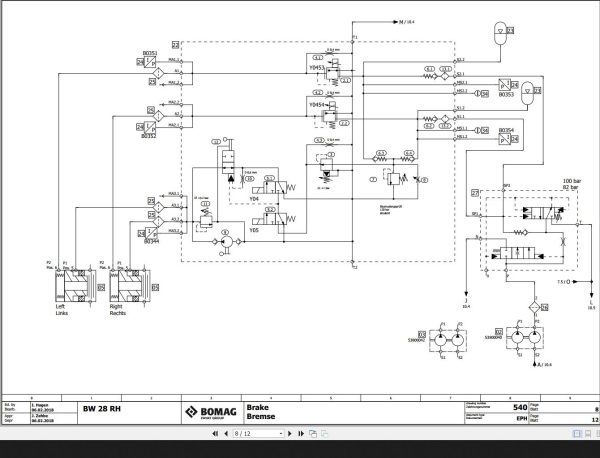600x458 pixels.
Task: Click the "B0352" sensor label
Action: pyautogui.click(x=148, y=136)
